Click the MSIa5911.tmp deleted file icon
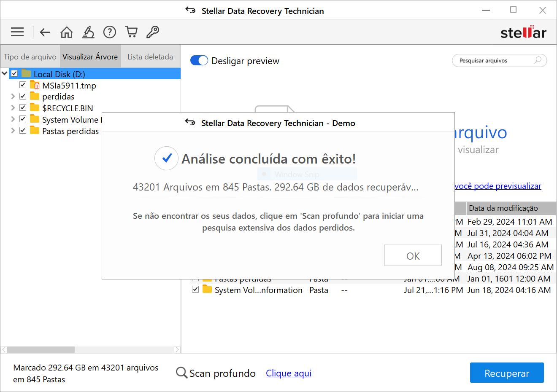 pyautogui.click(x=35, y=85)
